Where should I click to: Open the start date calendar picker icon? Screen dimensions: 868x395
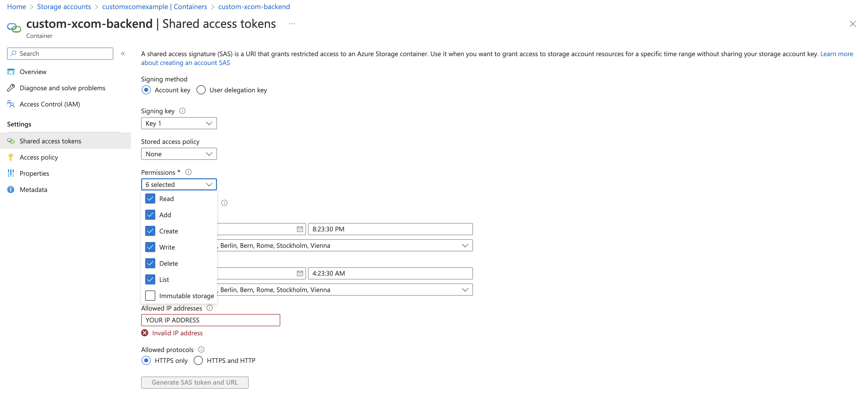point(299,229)
